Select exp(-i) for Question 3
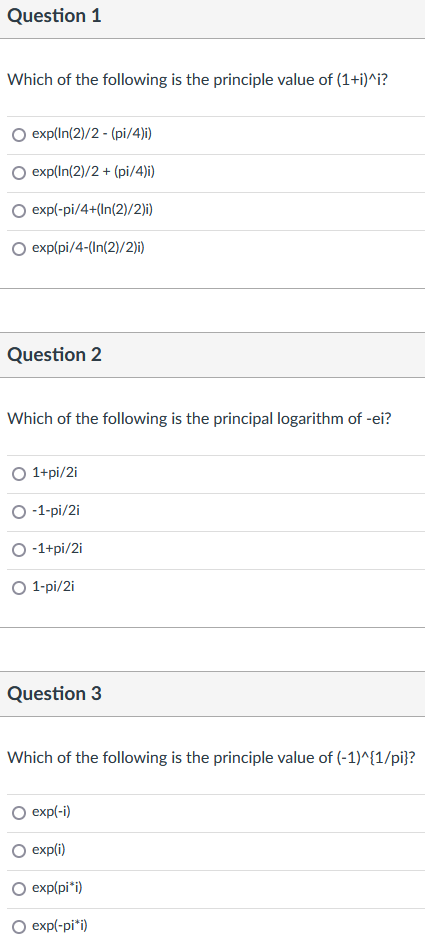This screenshot has height=945, width=425. coord(19,813)
